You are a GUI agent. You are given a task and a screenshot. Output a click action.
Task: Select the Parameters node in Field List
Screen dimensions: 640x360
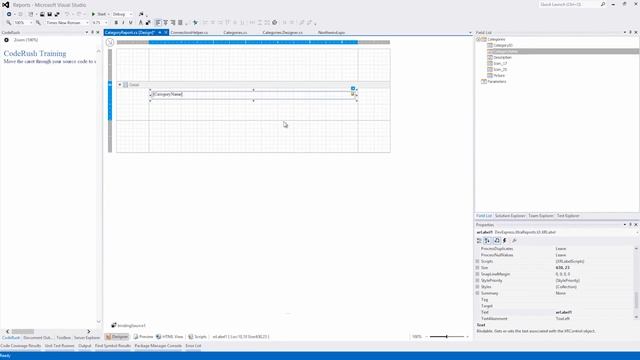point(497,82)
